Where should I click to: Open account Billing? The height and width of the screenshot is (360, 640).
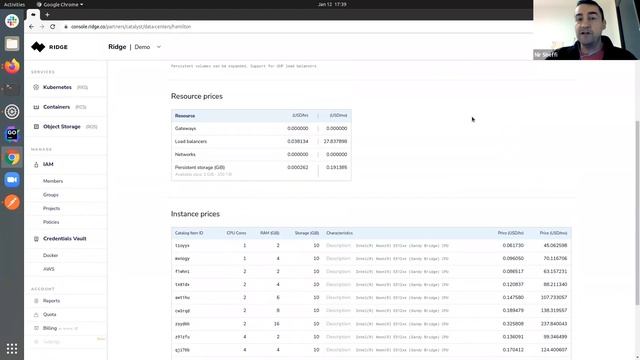coord(50,328)
